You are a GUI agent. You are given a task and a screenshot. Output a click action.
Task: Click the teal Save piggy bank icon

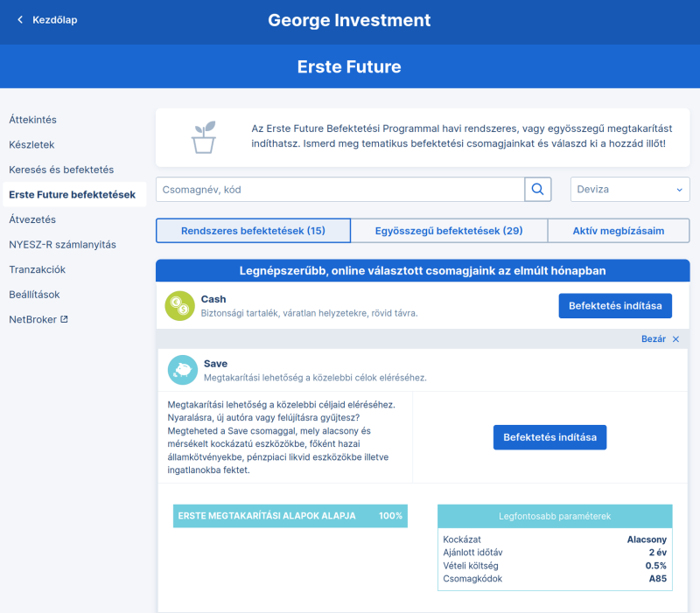coord(183,370)
